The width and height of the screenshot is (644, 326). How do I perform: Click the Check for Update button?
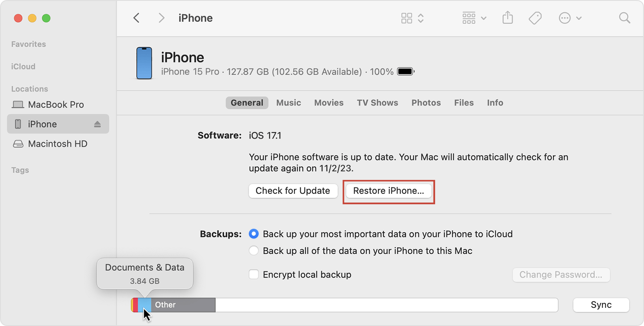click(x=293, y=191)
